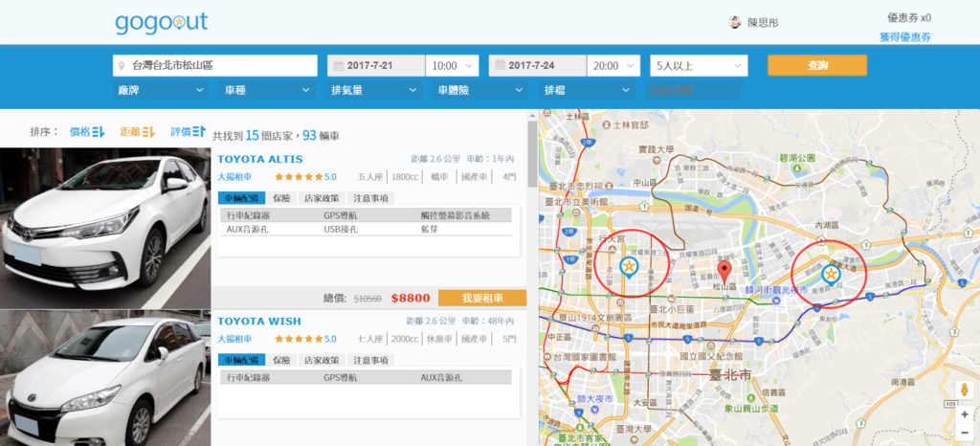Switch to 注意事項 tab for TOYOTA ALTIS

click(370, 198)
